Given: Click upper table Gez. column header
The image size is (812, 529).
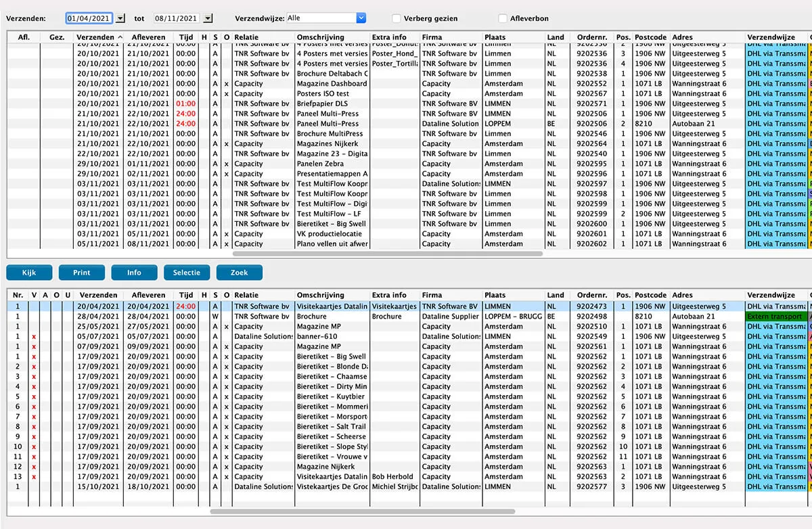Looking at the screenshot, I should 56,37.
